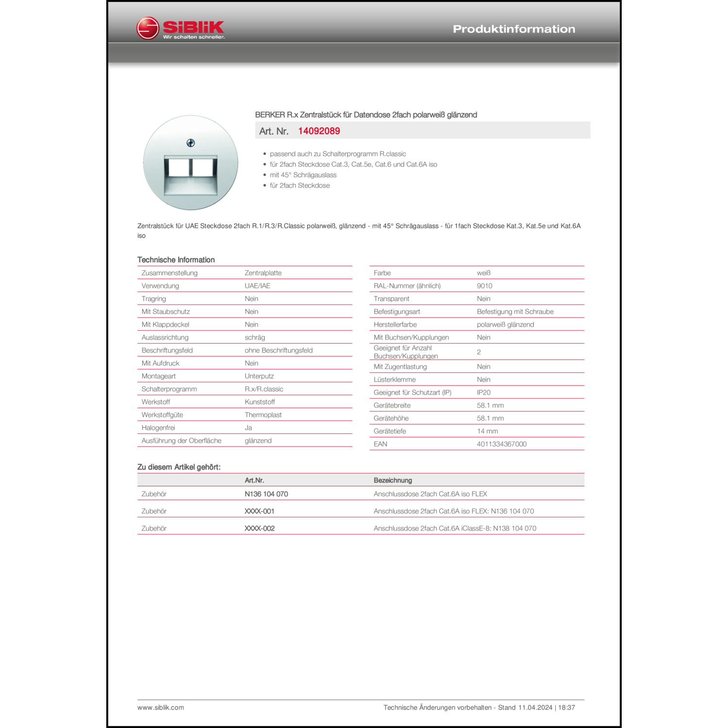Select 'Anschlussdose 2fach Cat.6A iso FLEX' description
The width and height of the screenshot is (728, 728).
pyautogui.click(x=430, y=494)
